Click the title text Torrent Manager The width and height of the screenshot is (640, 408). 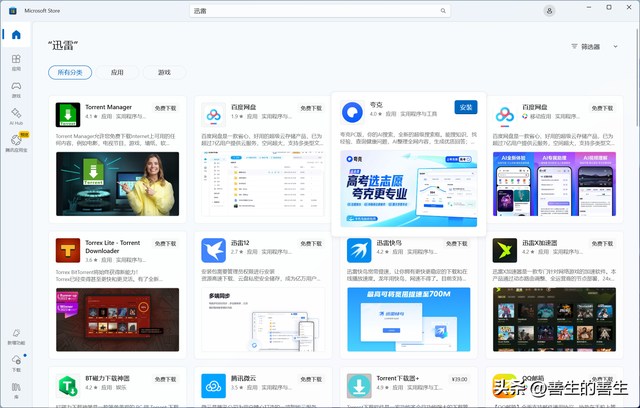point(109,107)
